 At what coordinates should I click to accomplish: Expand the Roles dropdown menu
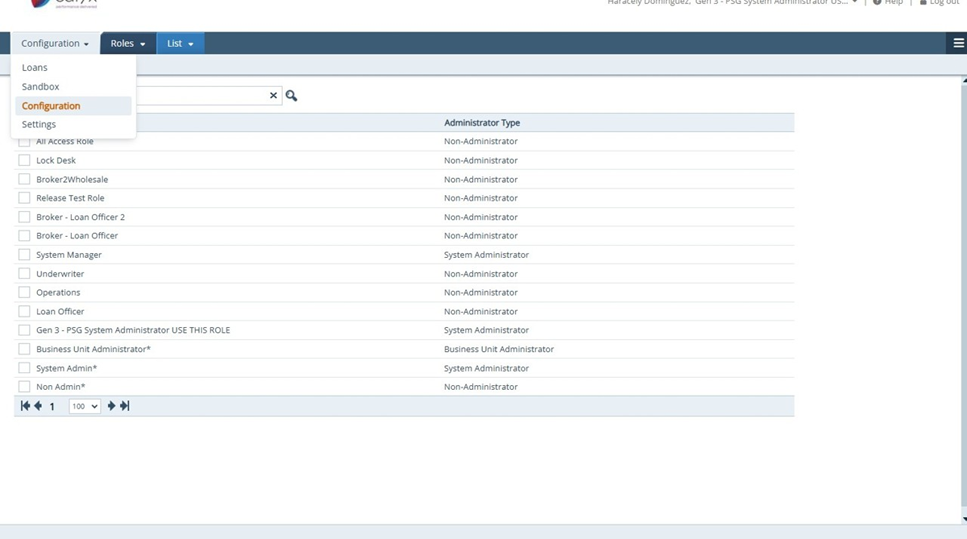128,44
